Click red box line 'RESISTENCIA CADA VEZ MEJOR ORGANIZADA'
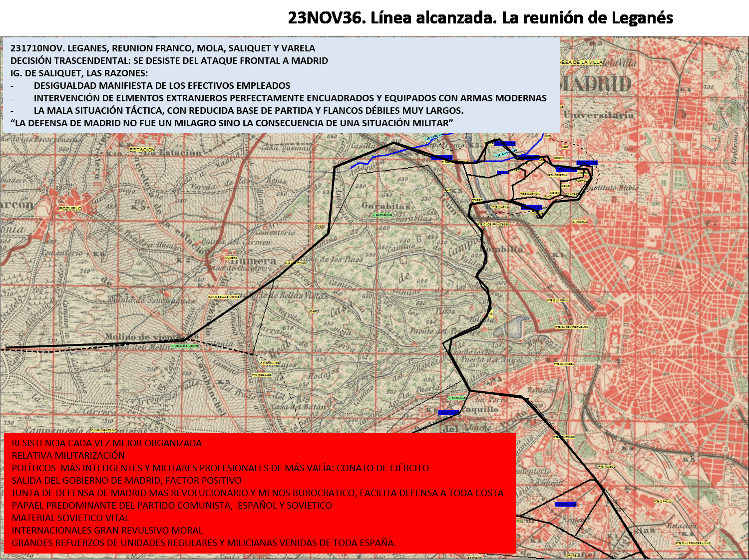The height and width of the screenshot is (560, 749). coord(107,443)
